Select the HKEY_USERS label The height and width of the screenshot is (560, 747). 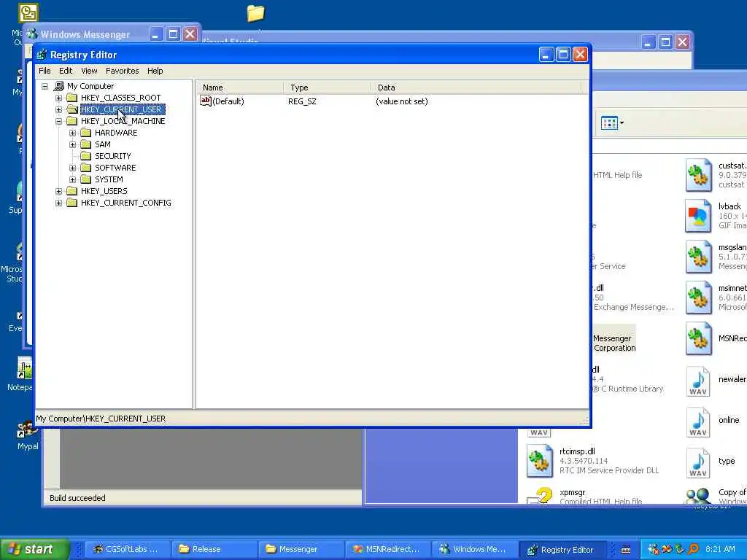click(104, 191)
